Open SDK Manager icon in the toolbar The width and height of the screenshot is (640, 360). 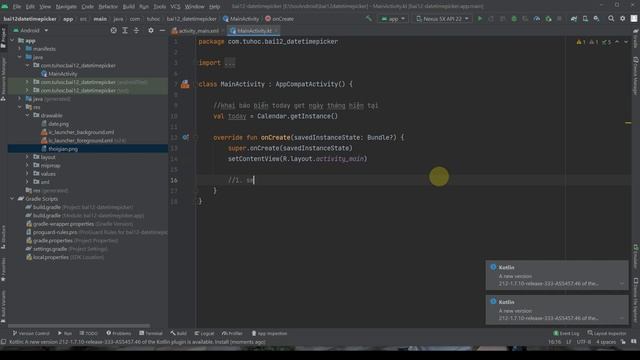pyautogui.click(x=597, y=19)
